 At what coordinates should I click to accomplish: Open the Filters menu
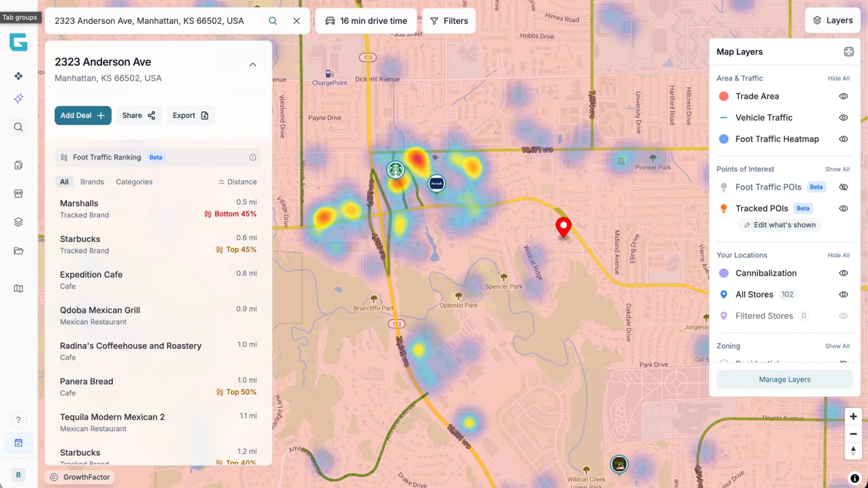tap(449, 21)
